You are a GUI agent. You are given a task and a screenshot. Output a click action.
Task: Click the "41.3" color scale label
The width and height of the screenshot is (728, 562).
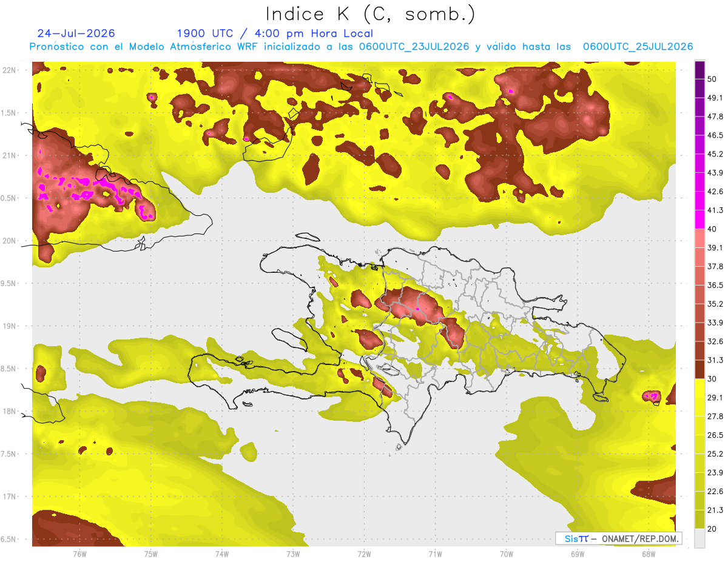point(715,210)
